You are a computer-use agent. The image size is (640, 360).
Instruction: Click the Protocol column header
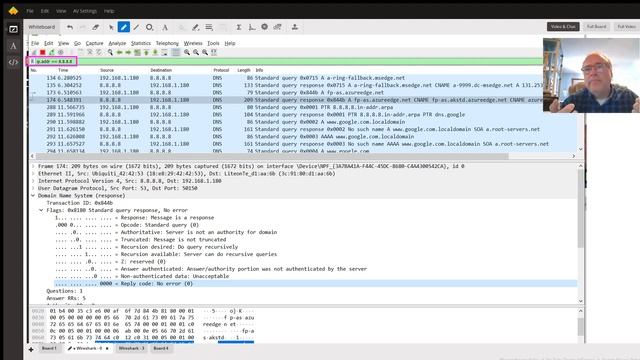pyautogui.click(x=221, y=70)
